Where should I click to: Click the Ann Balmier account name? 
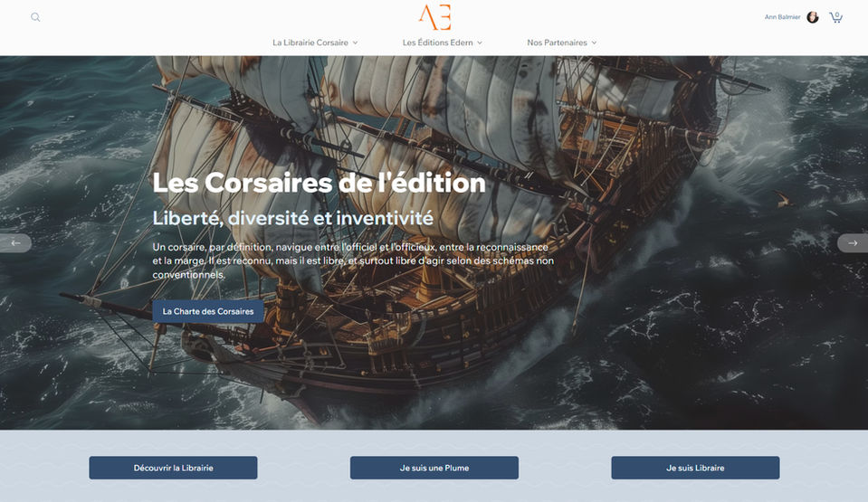click(x=782, y=17)
